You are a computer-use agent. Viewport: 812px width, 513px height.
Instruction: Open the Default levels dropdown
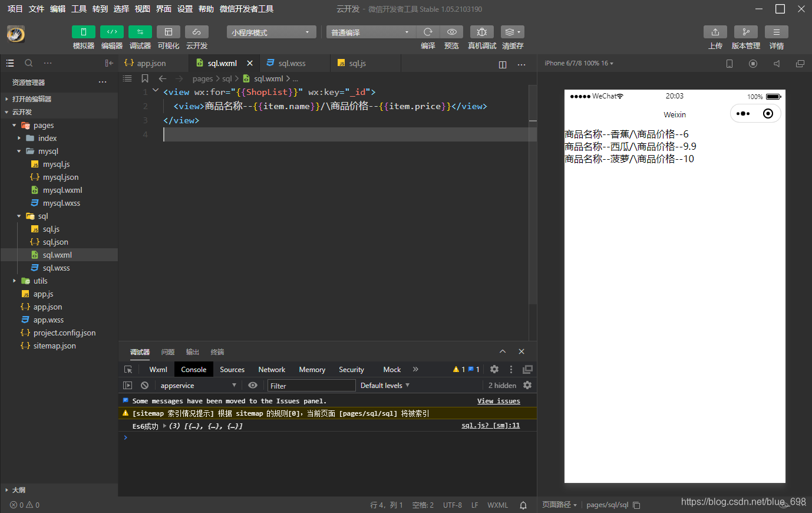tap(385, 385)
